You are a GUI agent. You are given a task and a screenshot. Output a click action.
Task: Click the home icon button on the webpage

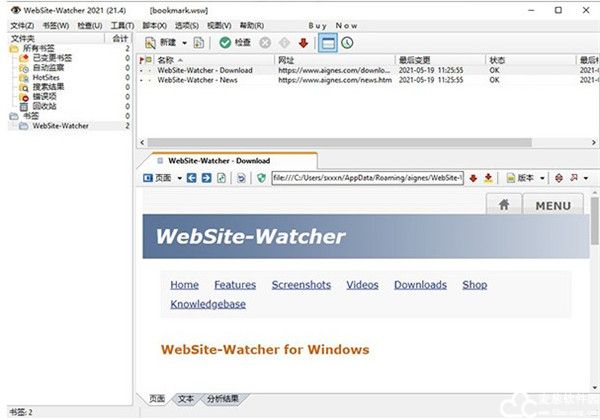pos(504,205)
